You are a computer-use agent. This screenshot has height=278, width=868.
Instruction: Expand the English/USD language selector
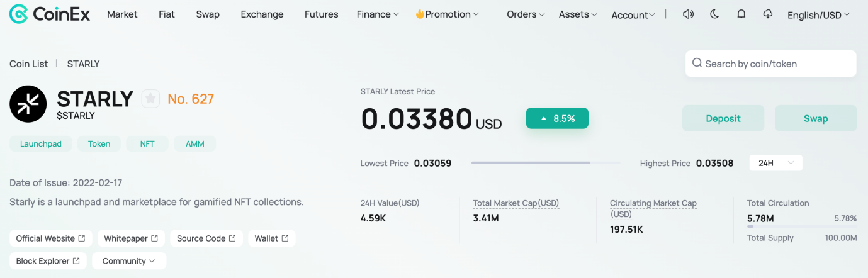click(x=818, y=15)
